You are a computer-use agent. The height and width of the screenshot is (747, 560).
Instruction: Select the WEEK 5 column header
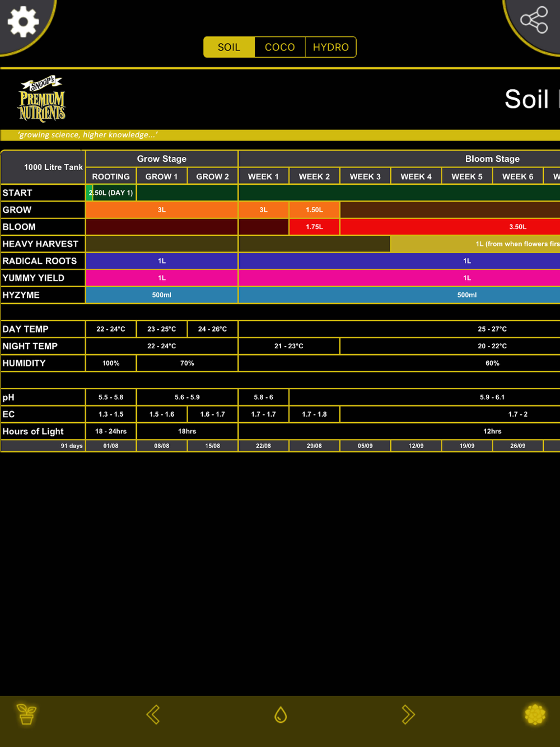tap(467, 176)
